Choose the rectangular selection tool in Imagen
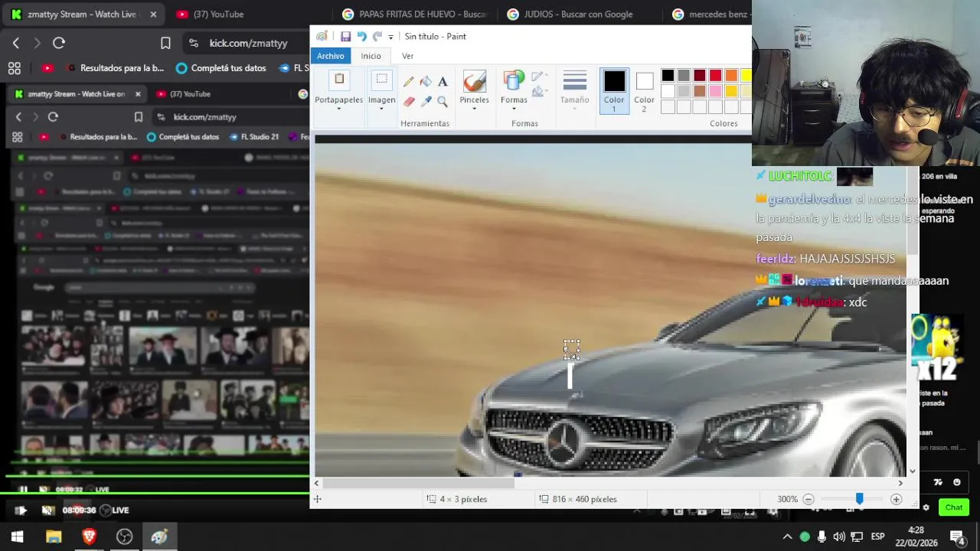 (x=381, y=80)
